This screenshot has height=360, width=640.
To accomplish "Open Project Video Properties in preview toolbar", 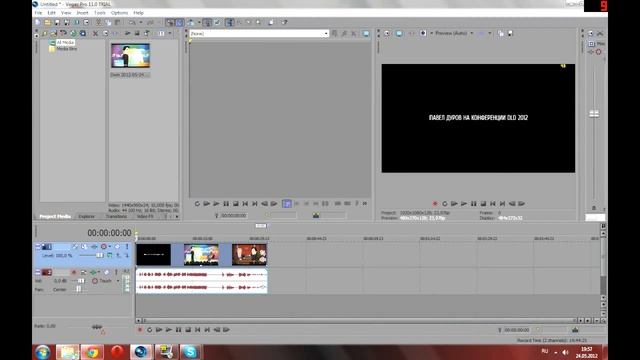I will coord(387,33).
